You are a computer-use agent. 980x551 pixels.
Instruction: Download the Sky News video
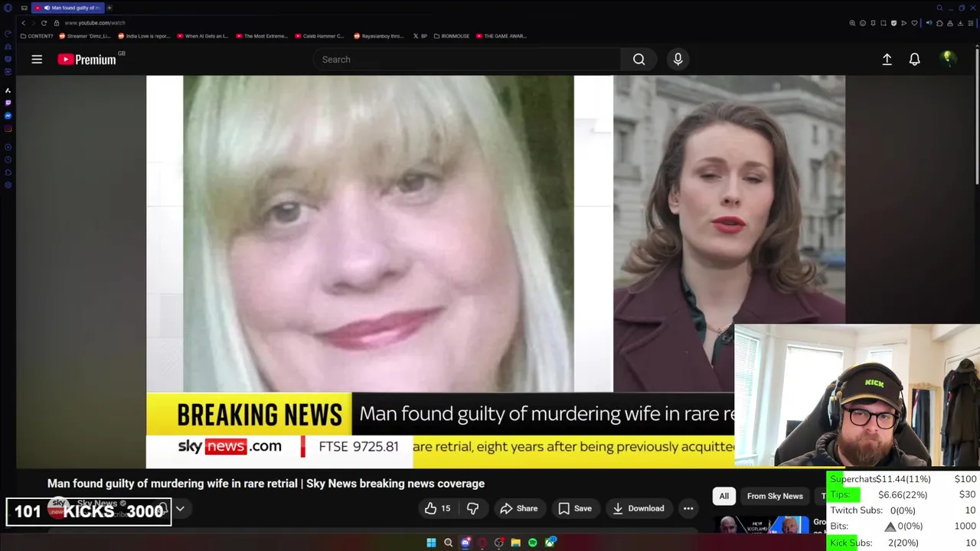(638, 508)
